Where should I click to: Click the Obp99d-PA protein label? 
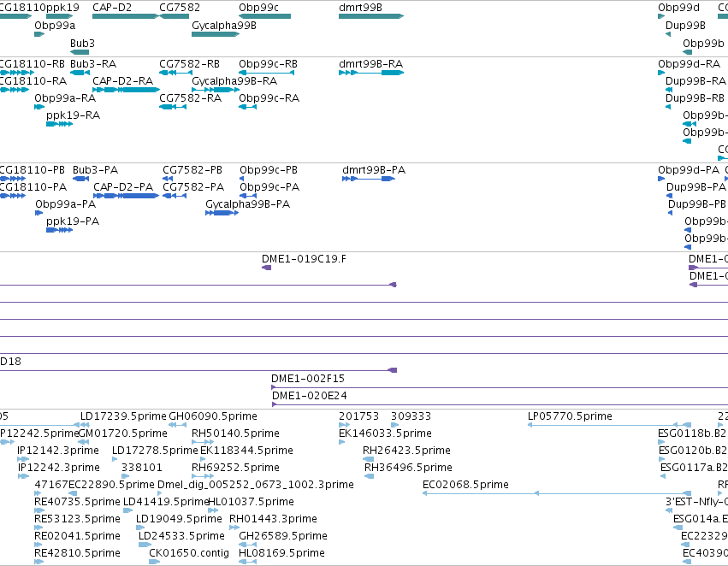click(x=689, y=170)
